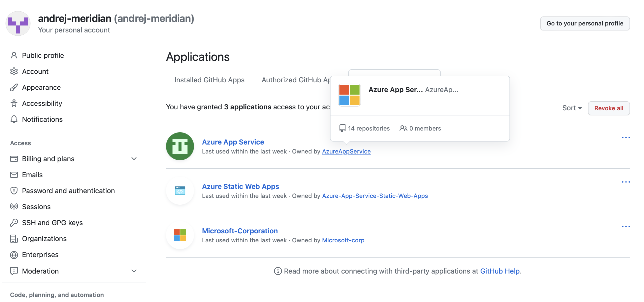The height and width of the screenshot is (302, 644).
Task: Open AzureAppService owner link
Action: point(346,151)
